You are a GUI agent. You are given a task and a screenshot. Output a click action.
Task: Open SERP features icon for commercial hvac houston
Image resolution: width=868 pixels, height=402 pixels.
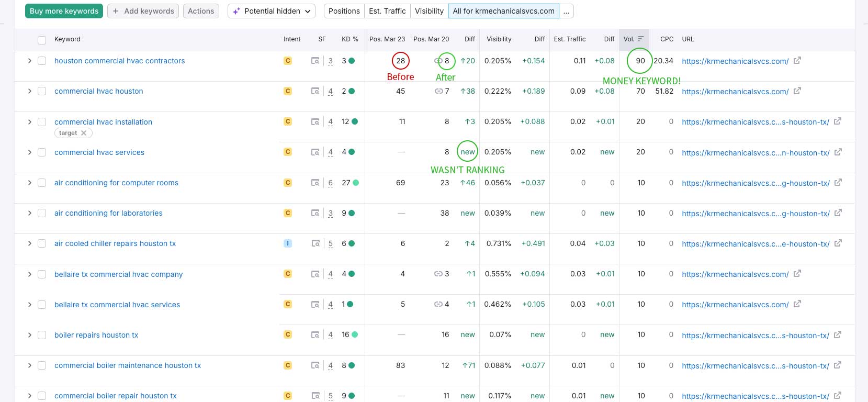pyautogui.click(x=315, y=91)
